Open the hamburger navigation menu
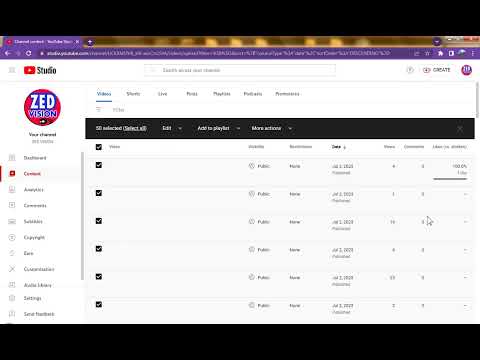The width and height of the screenshot is (480, 360). pyautogui.click(x=12, y=70)
